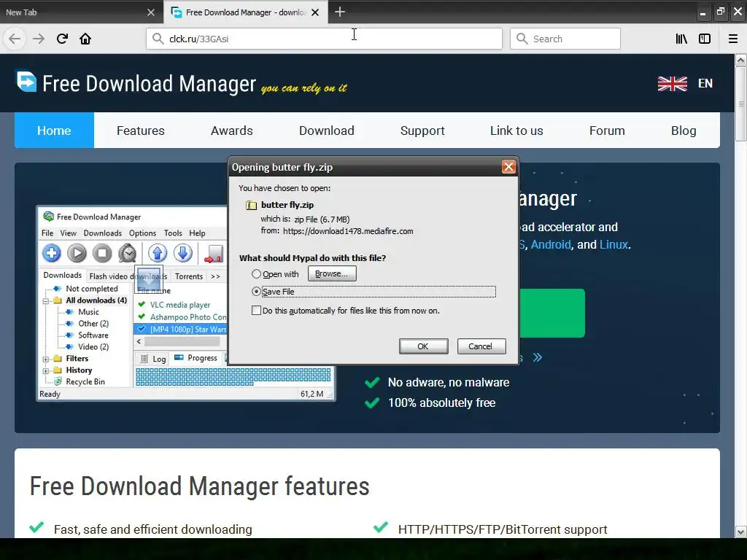This screenshot has width=747, height=560.
Task: Click the EN language selector
Action: pos(705,83)
